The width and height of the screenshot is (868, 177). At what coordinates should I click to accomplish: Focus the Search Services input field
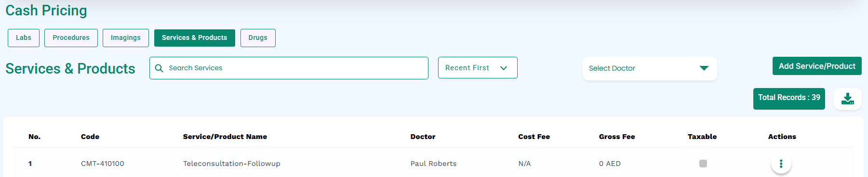click(289, 68)
